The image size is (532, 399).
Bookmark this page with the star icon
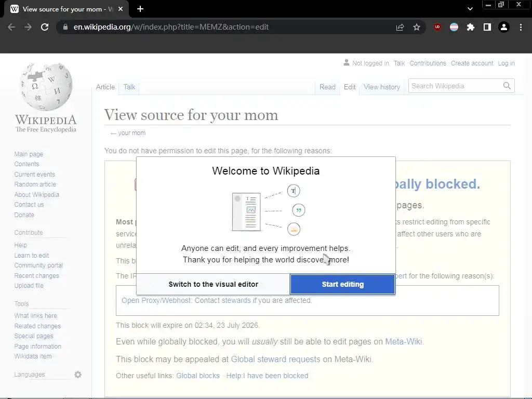pos(417,27)
